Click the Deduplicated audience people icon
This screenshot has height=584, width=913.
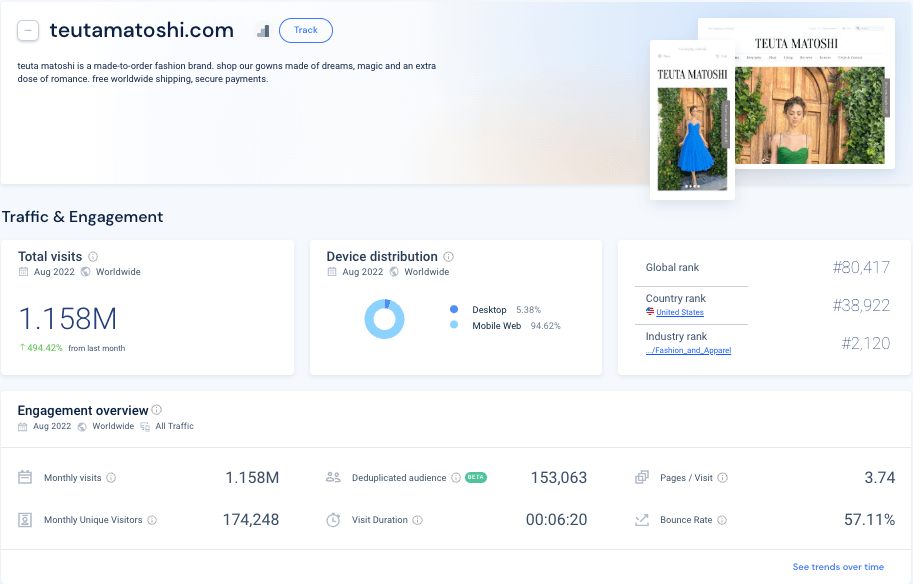[333, 477]
